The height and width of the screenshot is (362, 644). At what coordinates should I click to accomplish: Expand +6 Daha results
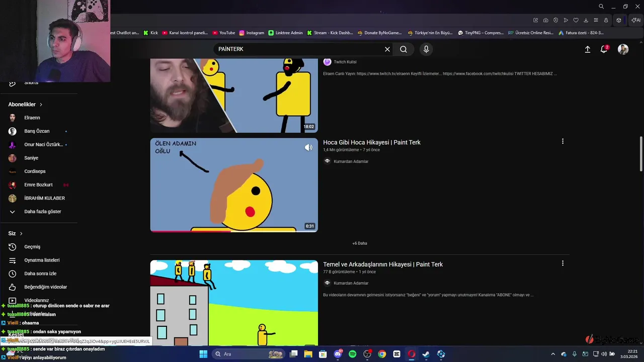[360, 243]
